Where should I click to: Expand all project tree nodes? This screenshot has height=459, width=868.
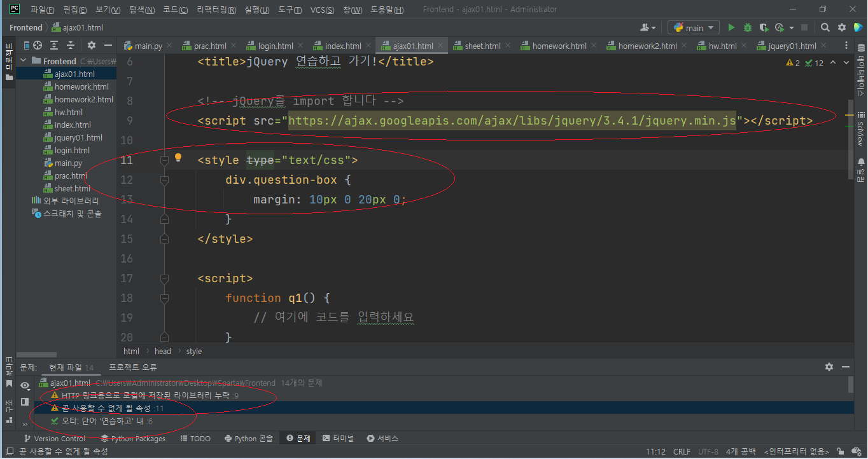[x=54, y=45]
